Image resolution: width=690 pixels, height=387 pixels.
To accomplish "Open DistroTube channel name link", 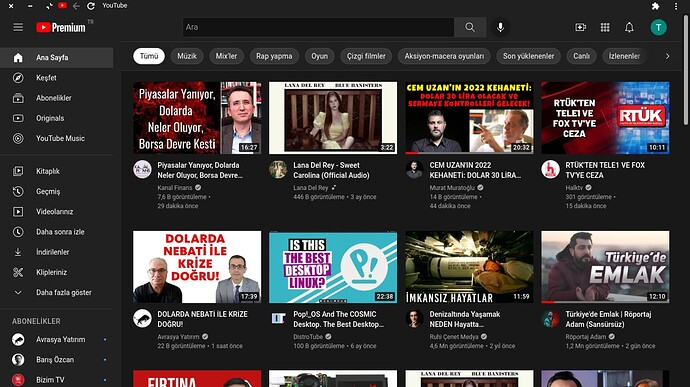I will tap(308, 337).
